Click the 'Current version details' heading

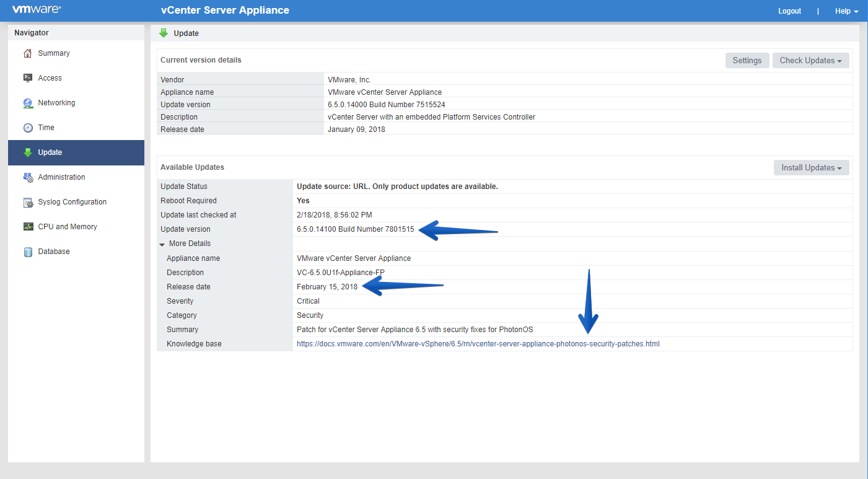(201, 60)
